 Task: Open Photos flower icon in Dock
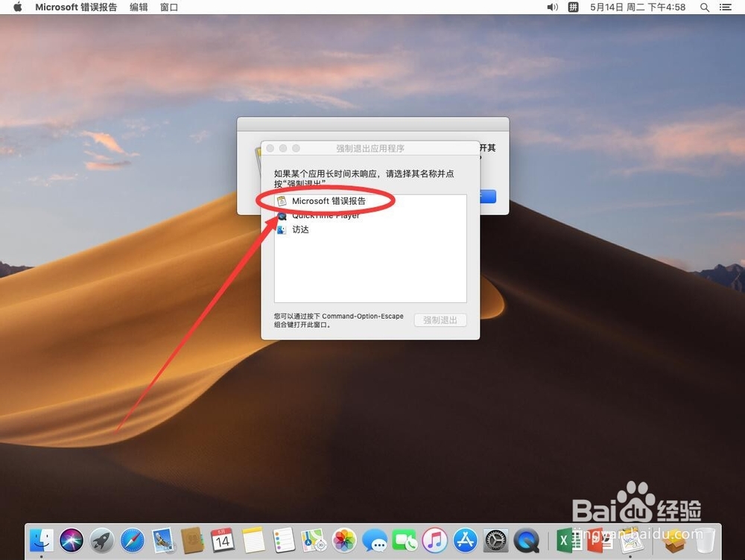click(x=344, y=541)
